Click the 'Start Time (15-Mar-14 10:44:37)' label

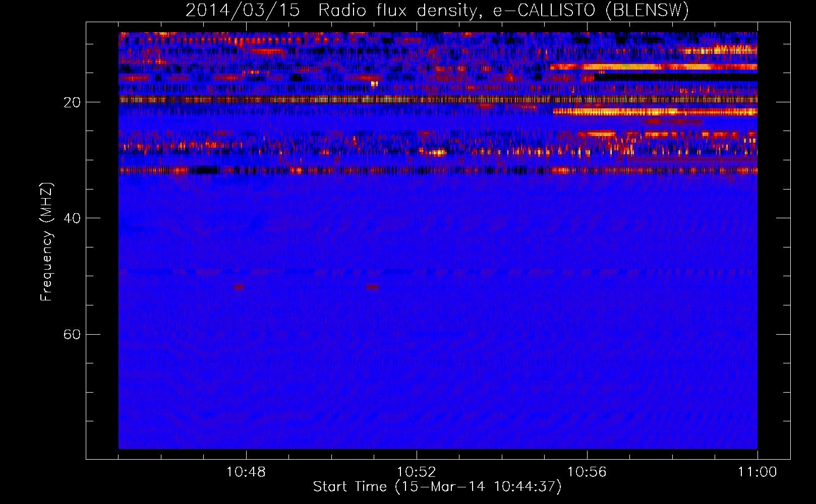pos(437,487)
